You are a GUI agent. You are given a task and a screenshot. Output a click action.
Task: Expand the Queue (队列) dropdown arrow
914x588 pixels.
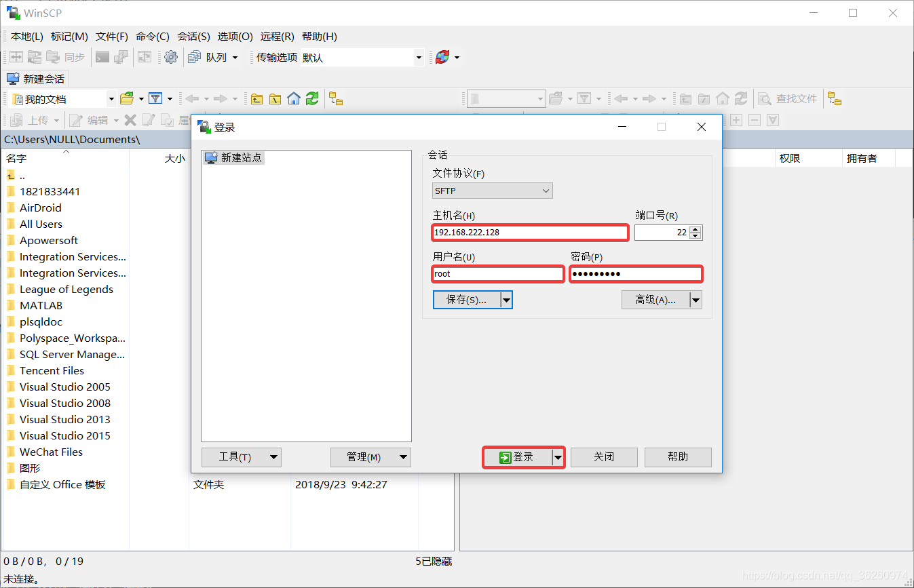pyautogui.click(x=235, y=58)
